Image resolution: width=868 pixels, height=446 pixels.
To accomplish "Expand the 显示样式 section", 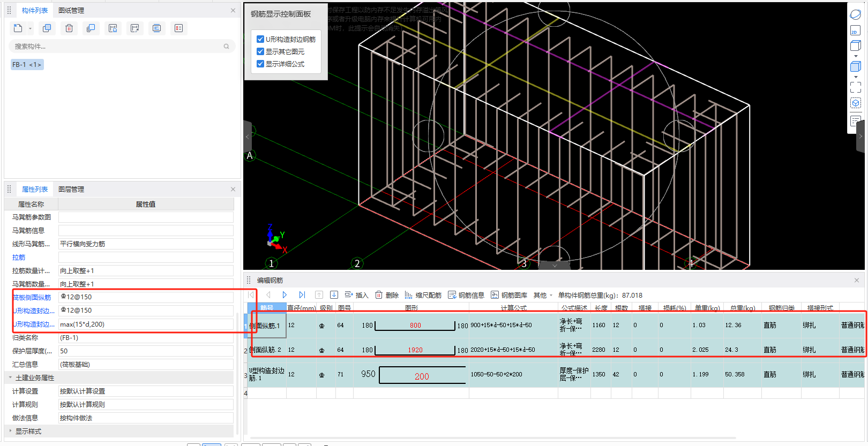I will click(10, 430).
